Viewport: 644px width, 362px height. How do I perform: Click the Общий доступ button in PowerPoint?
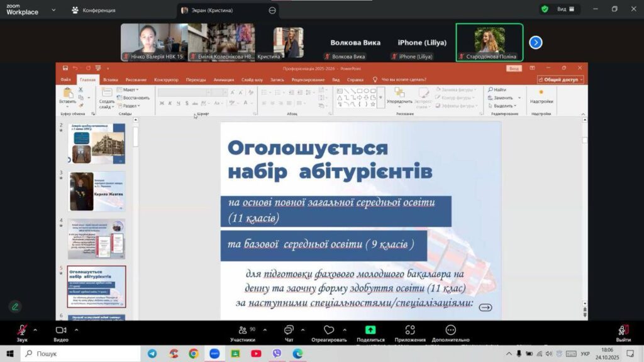coord(560,80)
